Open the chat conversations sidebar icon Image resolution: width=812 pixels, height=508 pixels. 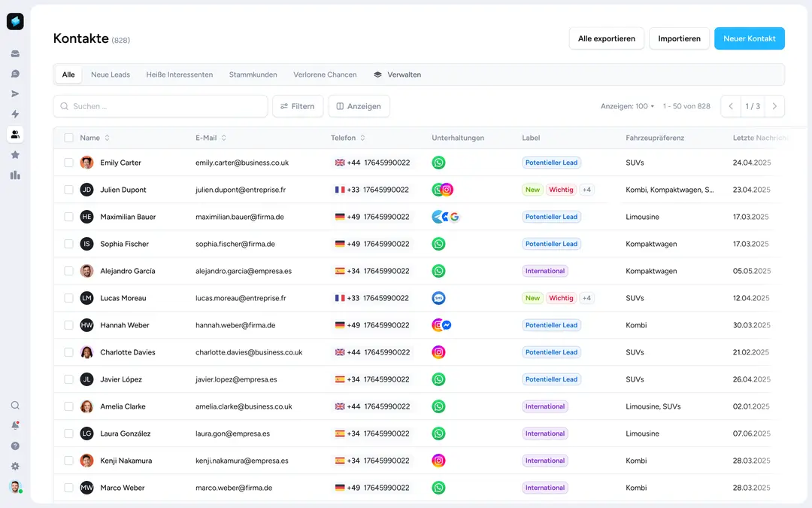pos(15,74)
